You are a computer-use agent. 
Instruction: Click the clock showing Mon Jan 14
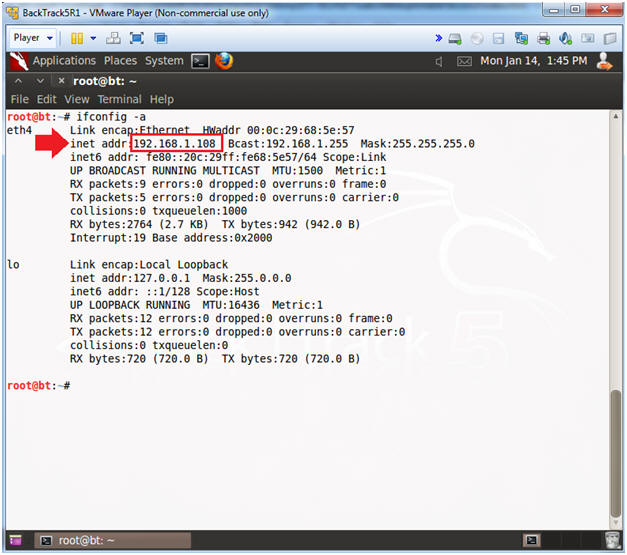pyautogui.click(x=533, y=61)
